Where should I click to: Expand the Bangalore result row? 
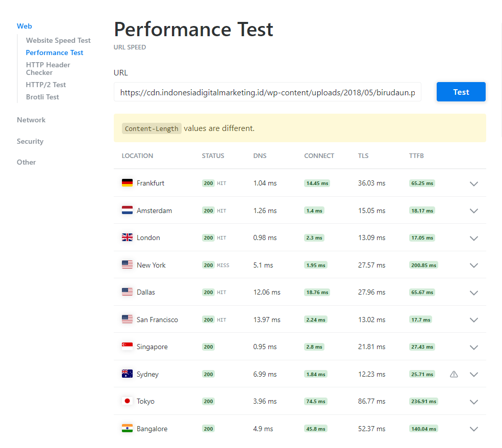pos(473,429)
